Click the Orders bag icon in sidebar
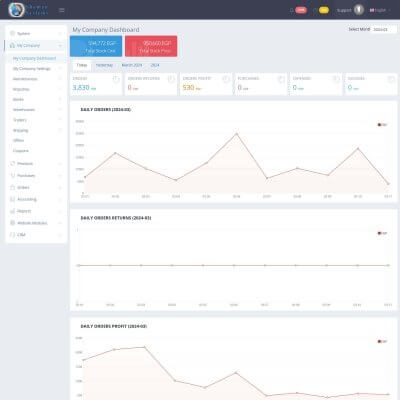400x400 pixels. tap(13, 187)
